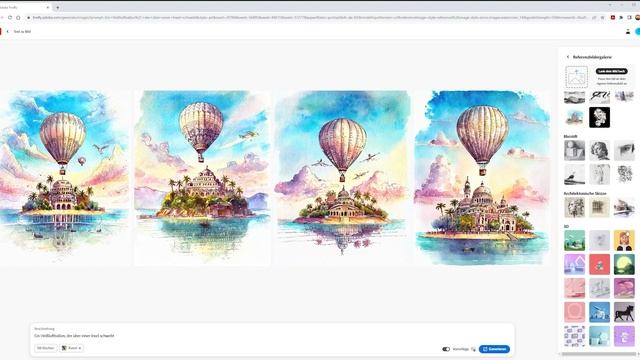Choose the pencil geometric shapes sketch thumbnail
Image resolution: width=640 pixels, height=360 pixels.
[x=574, y=150]
